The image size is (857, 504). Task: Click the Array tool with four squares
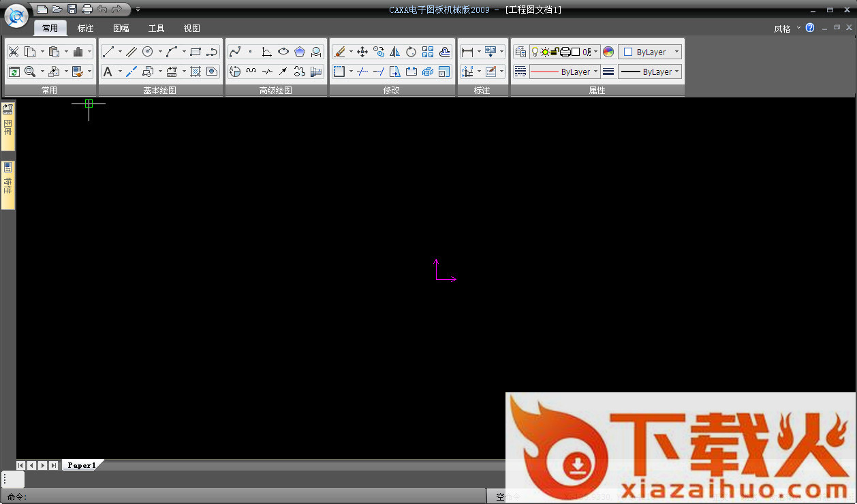428,52
